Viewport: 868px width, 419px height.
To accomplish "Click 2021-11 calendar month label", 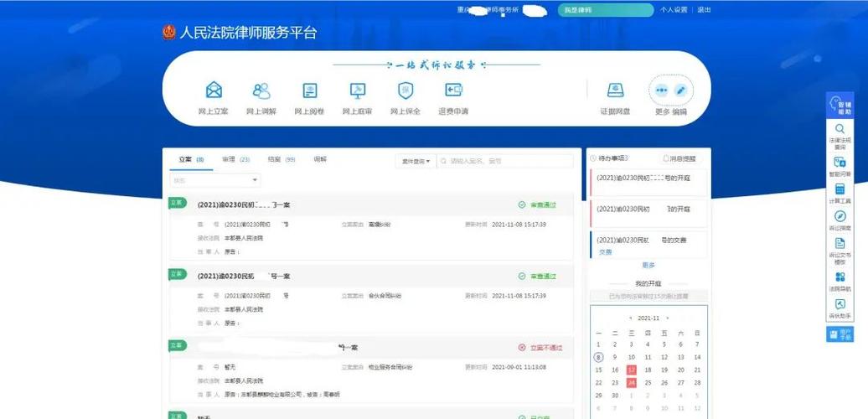I will pos(648,318).
